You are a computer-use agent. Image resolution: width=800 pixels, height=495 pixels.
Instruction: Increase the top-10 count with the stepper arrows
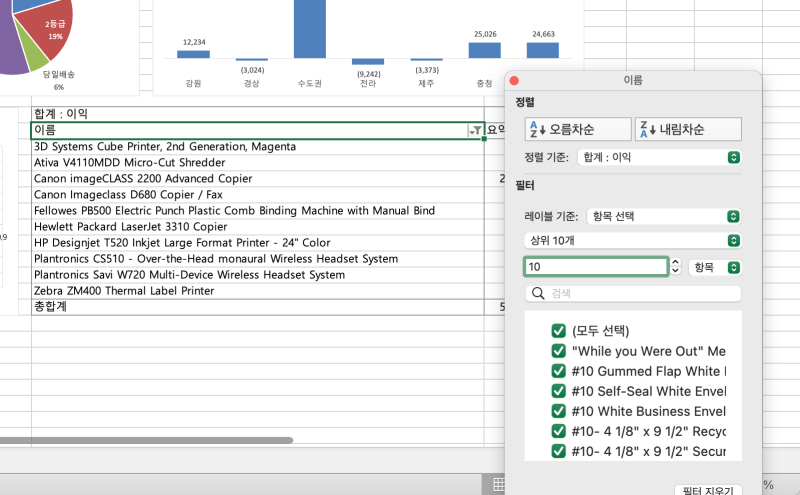pos(676,262)
